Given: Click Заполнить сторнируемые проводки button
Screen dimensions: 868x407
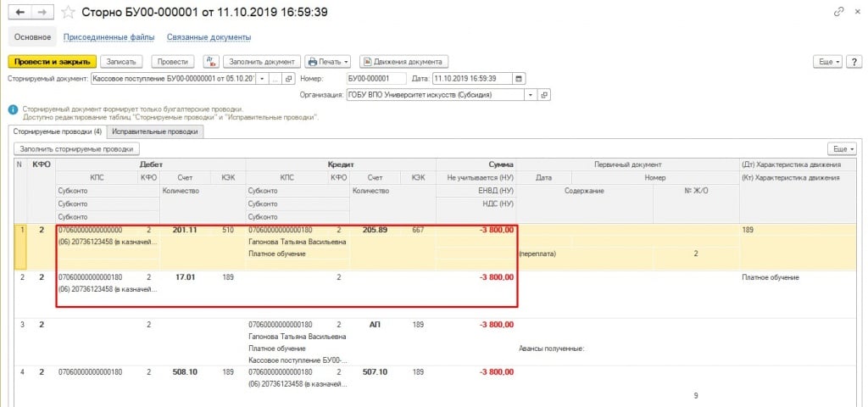Looking at the screenshot, I should pos(76,149).
